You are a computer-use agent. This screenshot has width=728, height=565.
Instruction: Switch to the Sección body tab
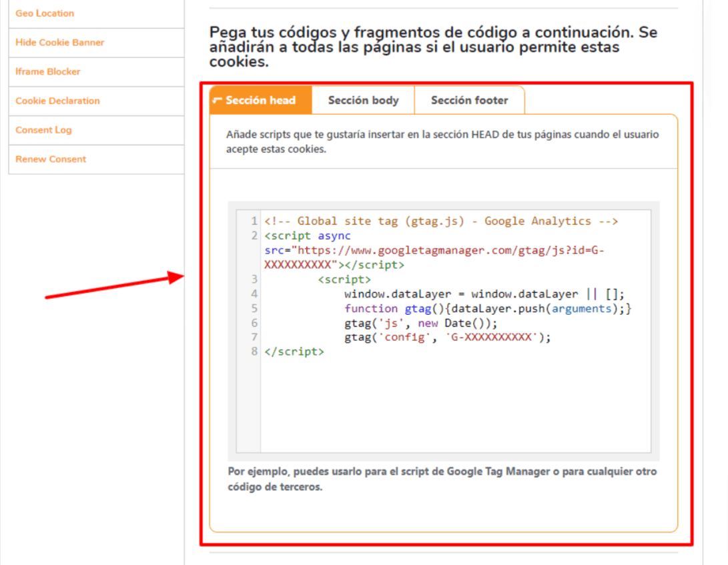click(x=363, y=100)
